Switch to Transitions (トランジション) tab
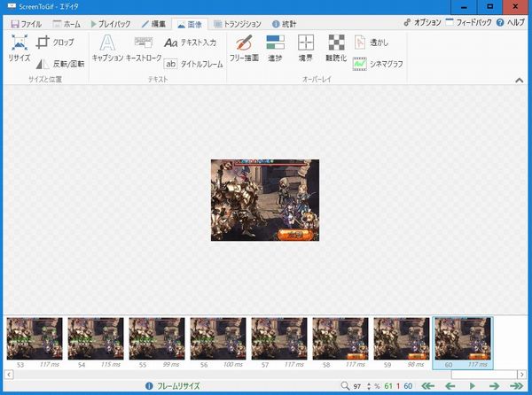 point(237,24)
